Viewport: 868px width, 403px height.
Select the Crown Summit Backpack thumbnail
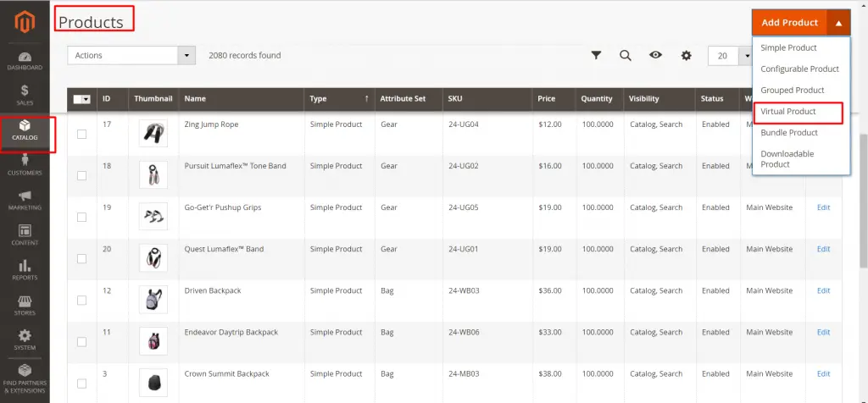coord(153,382)
